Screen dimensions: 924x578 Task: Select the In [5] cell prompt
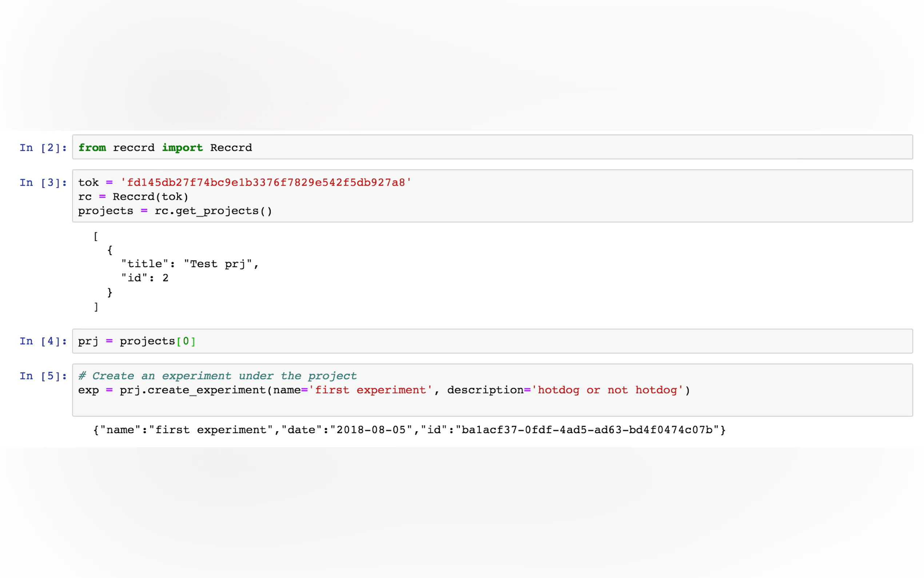click(43, 376)
